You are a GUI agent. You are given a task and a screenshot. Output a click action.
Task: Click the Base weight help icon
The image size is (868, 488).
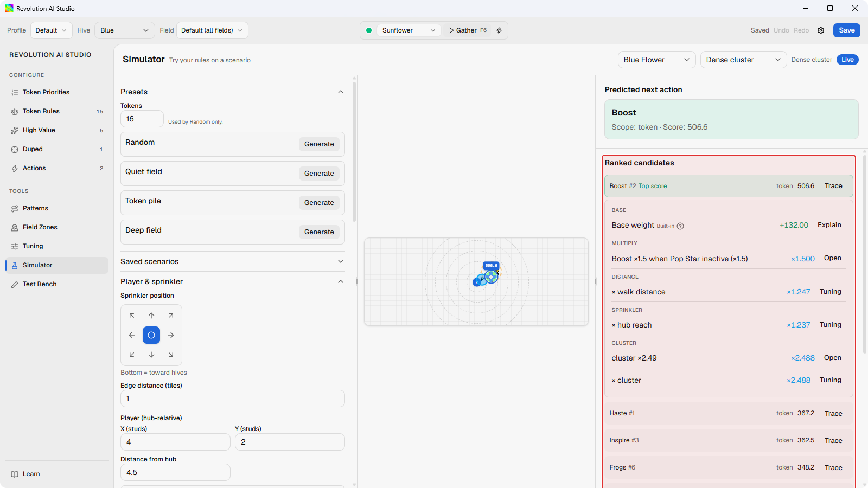click(x=680, y=226)
